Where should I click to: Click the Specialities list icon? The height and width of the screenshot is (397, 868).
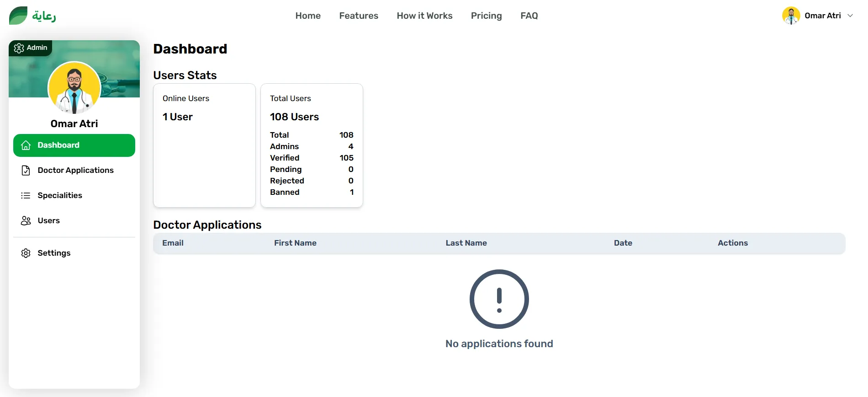coord(26,195)
